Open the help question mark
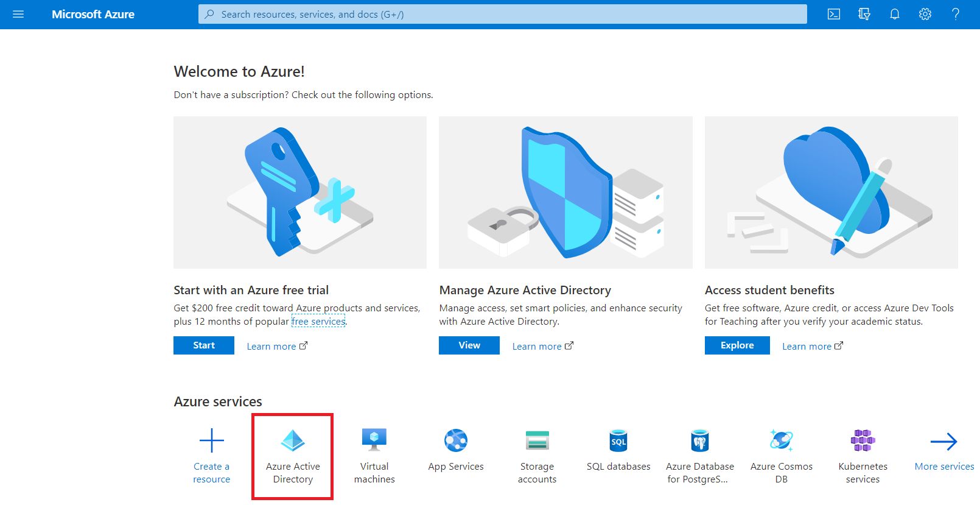Screen dimensions: 980x505 coord(956,14)
